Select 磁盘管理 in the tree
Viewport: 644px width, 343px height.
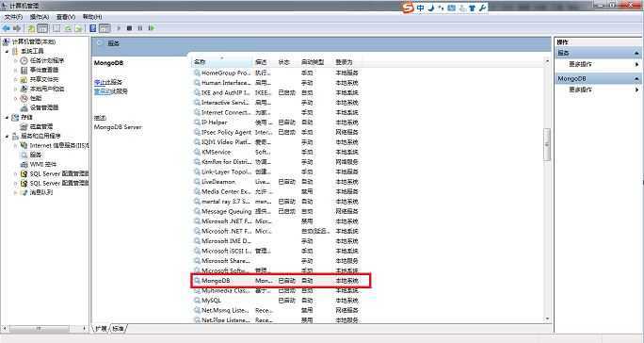(37, 126)
